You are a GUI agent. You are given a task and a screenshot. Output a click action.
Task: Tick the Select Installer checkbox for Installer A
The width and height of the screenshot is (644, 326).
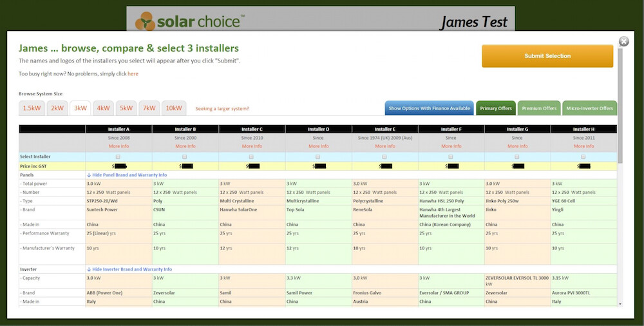(118, 157)
